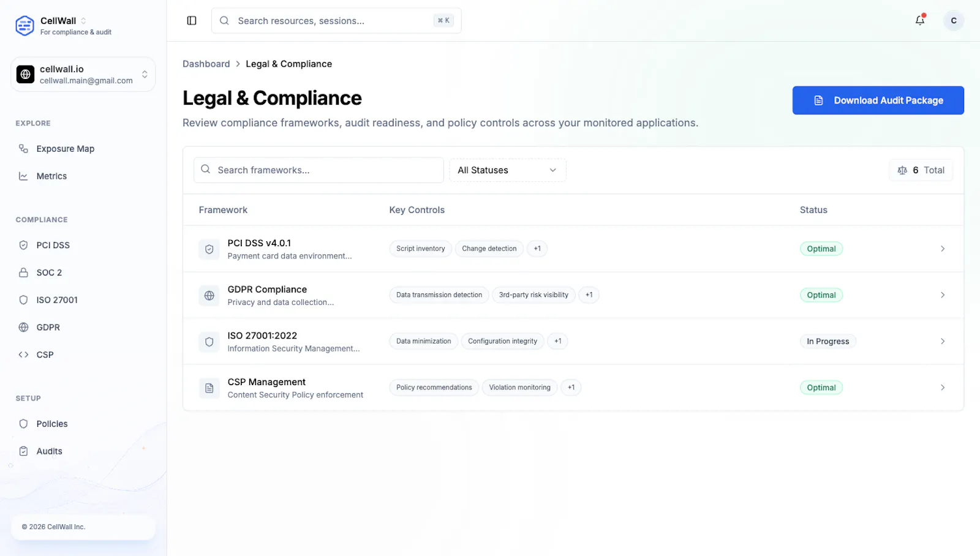Click the GDPR Compliance globe icon
980x556 pixels.
[209, 296]
